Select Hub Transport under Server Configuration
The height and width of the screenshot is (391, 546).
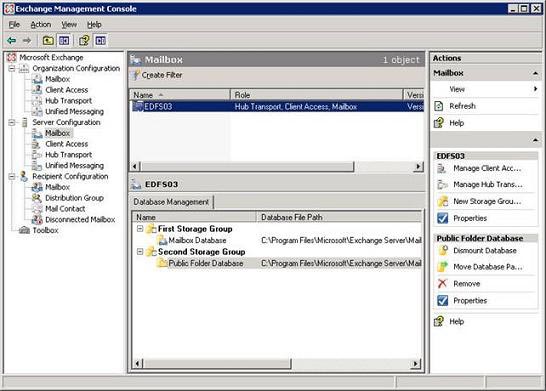pos(69,155)
